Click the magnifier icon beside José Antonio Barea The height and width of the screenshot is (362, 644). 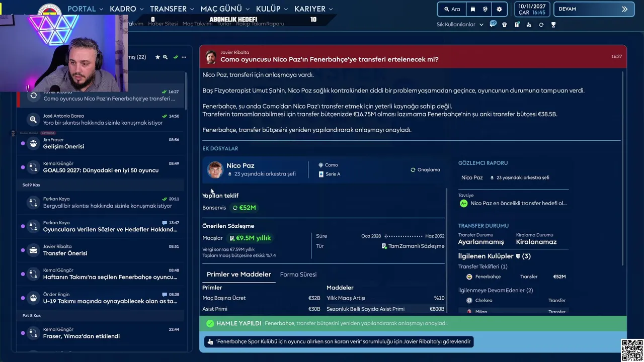tap(33, 120)
